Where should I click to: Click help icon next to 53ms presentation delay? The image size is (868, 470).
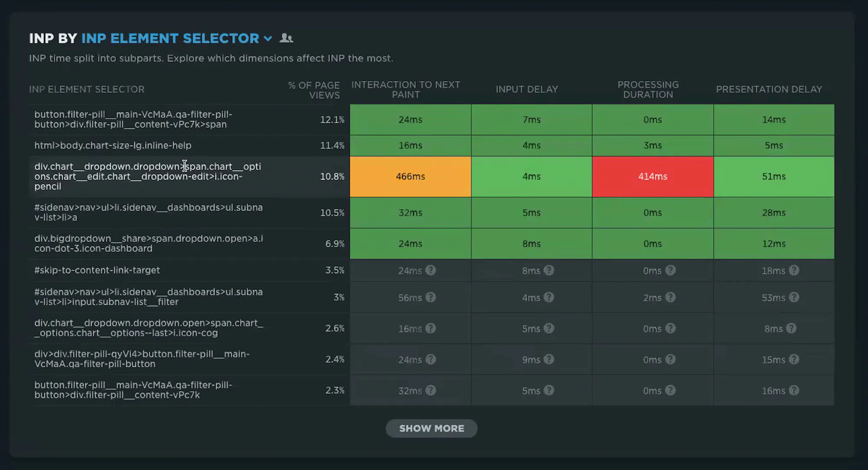coord(794,297)
